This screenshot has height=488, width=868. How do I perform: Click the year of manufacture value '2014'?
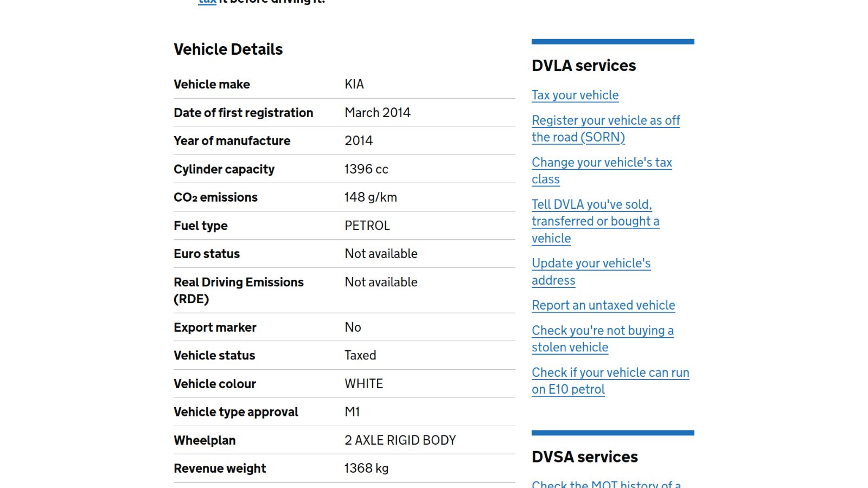point(359,141)
